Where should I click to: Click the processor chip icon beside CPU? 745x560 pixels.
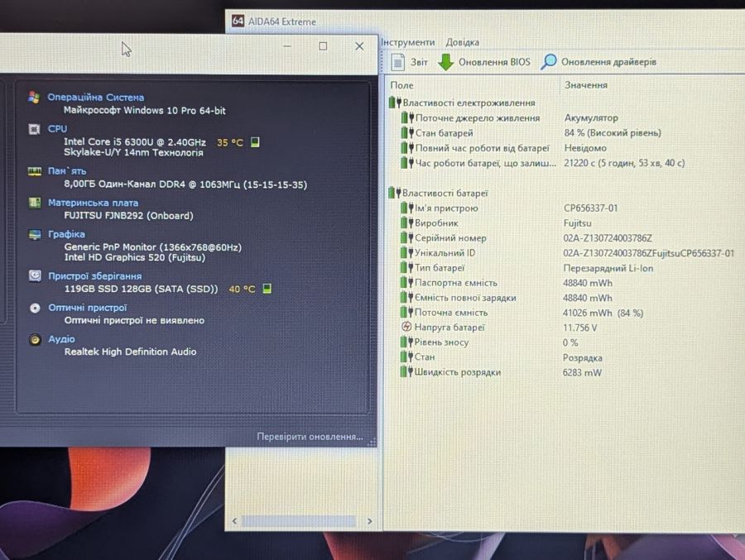34,129
